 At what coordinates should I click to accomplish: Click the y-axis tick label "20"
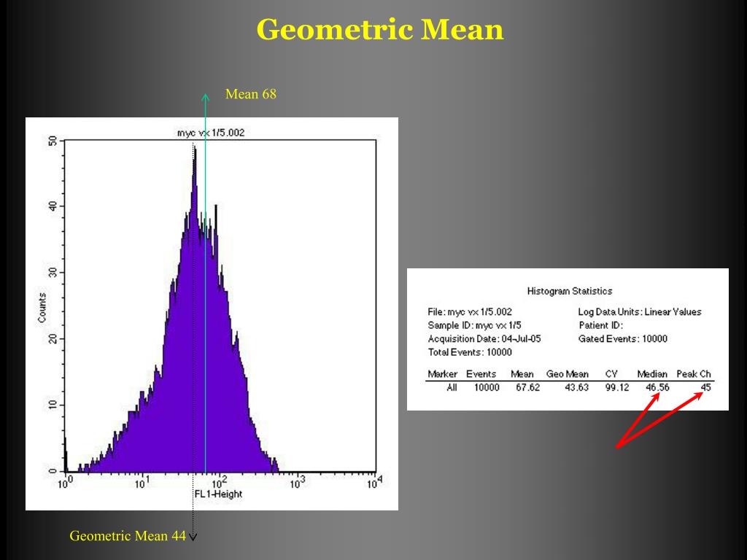[53, 338]
